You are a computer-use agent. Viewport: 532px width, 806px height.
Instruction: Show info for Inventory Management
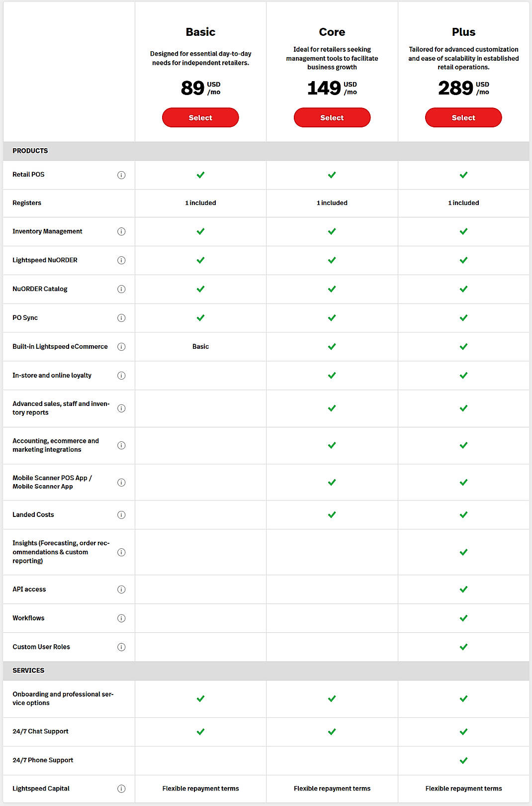(121, 232)
